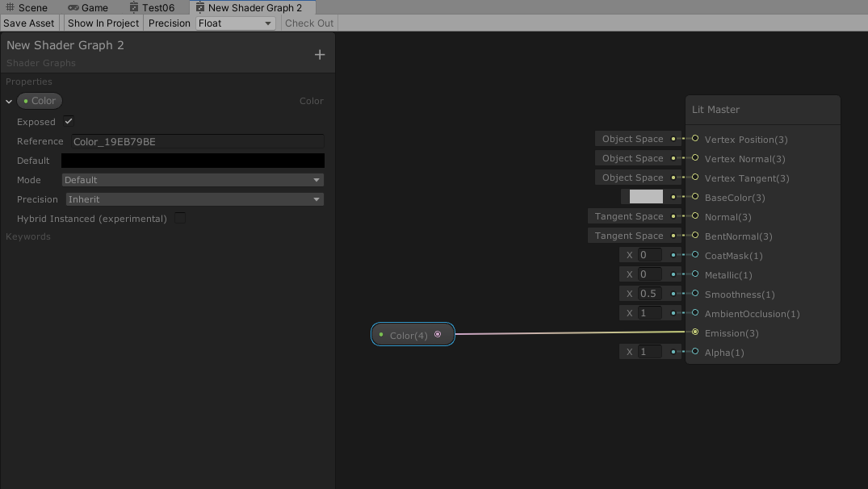Click the plus icon to add new property

(x=319, y=53)
